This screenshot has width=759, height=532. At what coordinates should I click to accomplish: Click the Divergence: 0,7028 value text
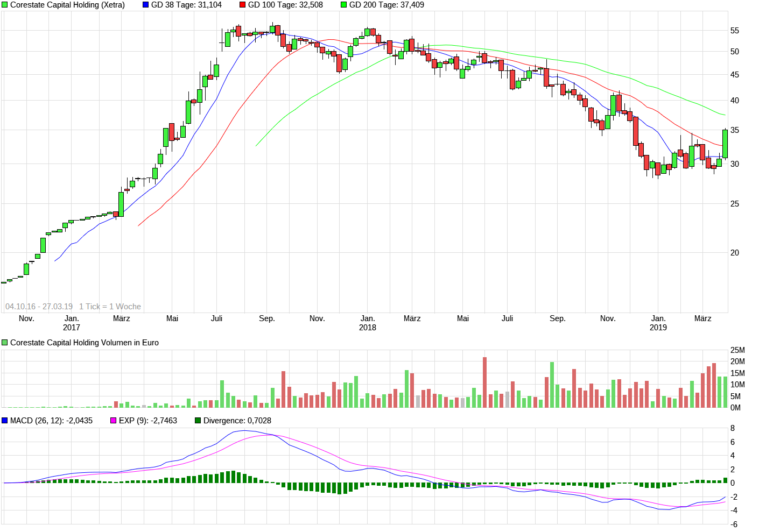click(x=238, y=421)
